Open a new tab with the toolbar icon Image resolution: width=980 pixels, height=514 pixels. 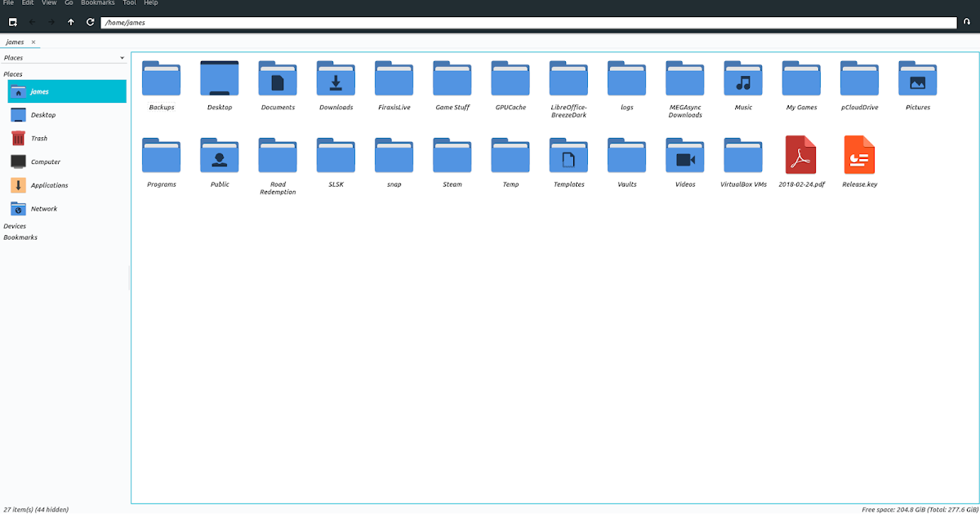click(12, 22)
